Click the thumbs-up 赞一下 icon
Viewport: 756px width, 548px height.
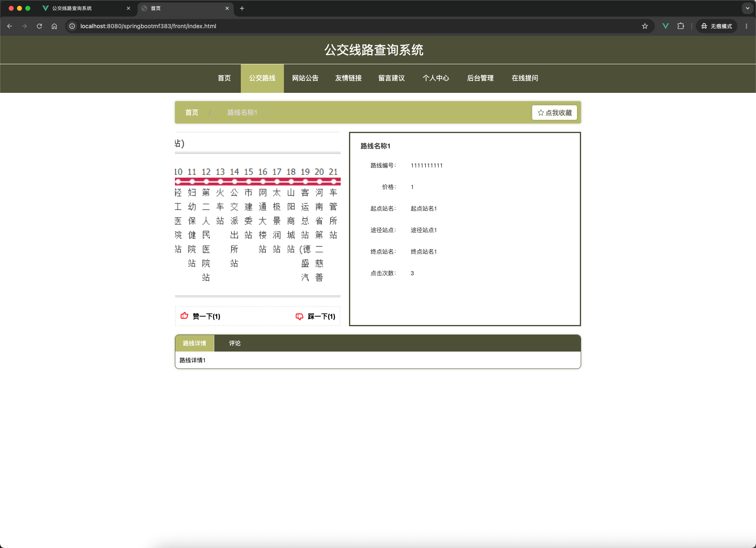(x=184, y=316)
